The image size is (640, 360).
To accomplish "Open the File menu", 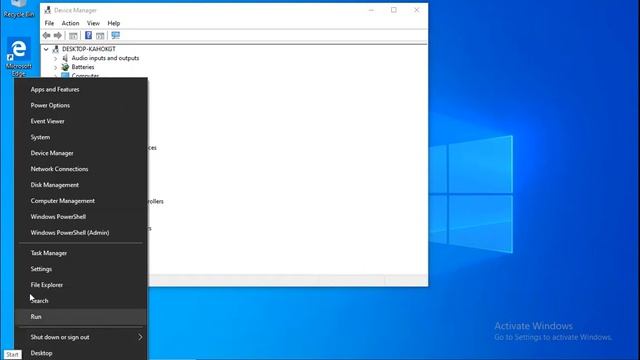I will point(49,23).
